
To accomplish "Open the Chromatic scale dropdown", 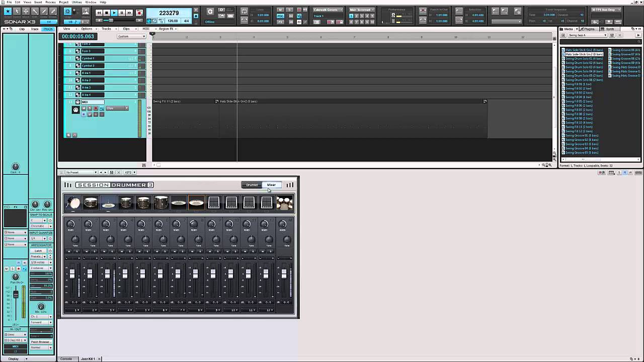I will pyautogui.click(x=41, y=226).
